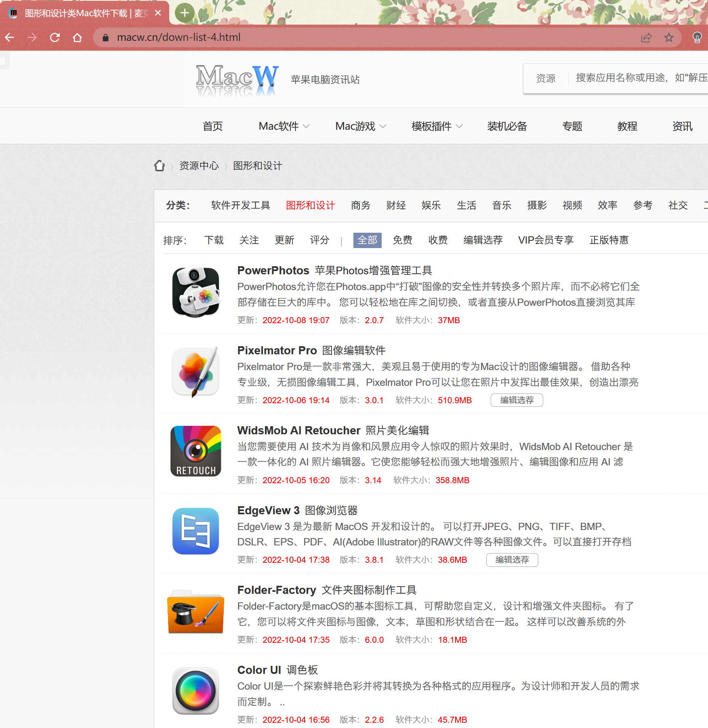Open the 资源 search type selector
The height and width of the screenshot is (728, 708).
pos(546,78)
